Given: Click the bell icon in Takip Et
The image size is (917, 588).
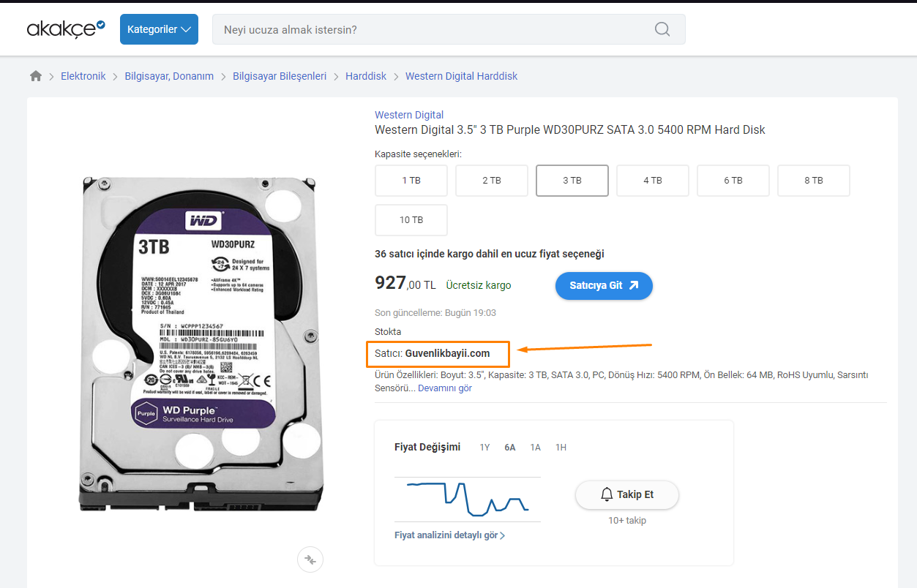Looking at the screenshot, I should (607, 494).
